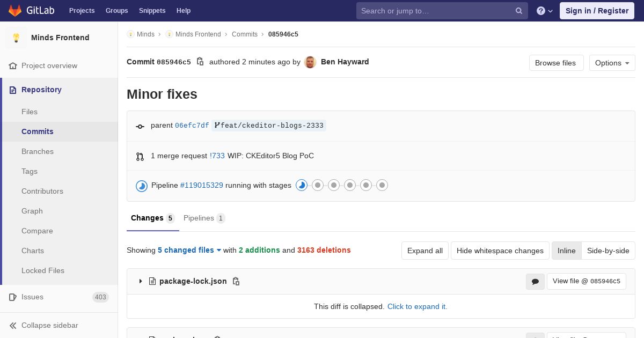644x338 pixels.
Task: Click the Minds group breadcrumb icon
Action: pyautogui.click(x=130, y=34)
